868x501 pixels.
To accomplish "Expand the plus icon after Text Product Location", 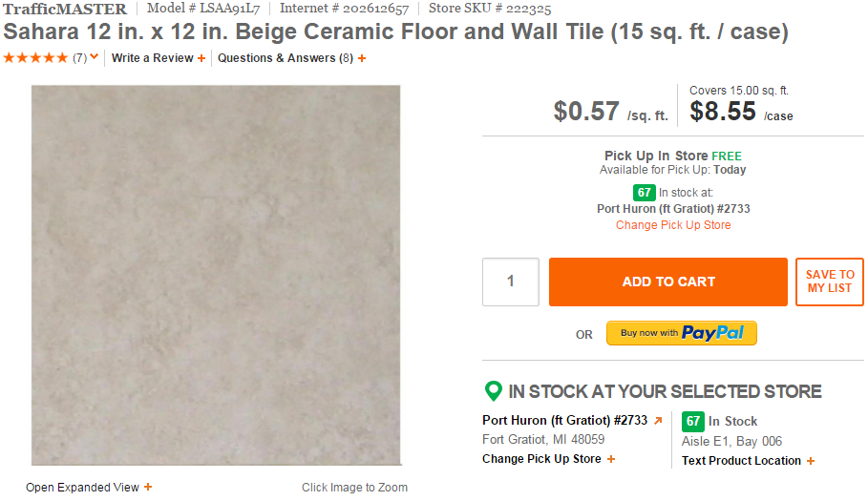I will [x=811, y=461].
